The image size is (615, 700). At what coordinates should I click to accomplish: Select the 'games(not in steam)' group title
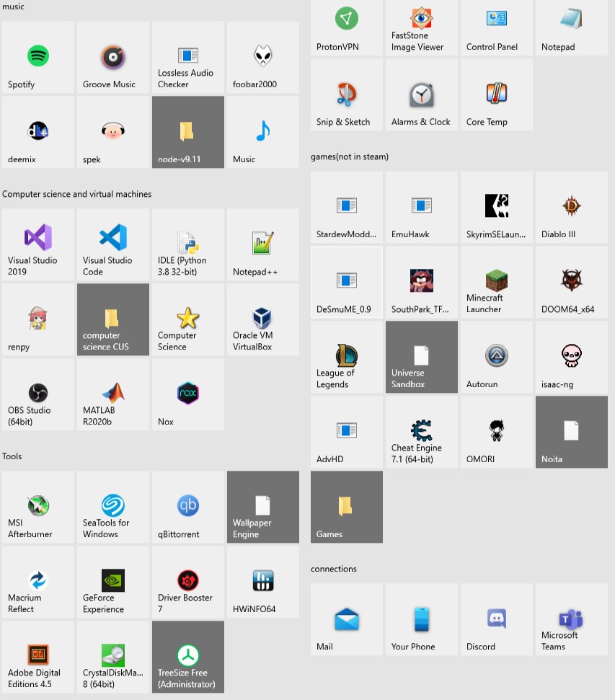click(350, 156)
